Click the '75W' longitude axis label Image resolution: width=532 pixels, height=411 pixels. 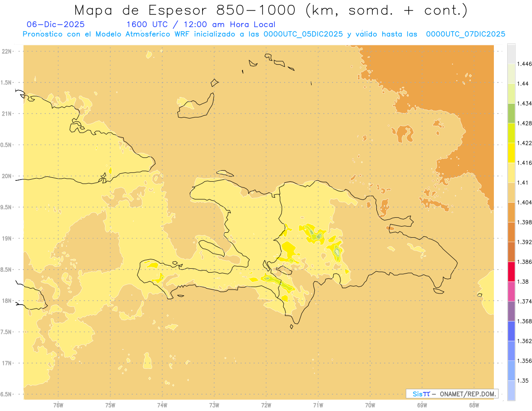point(110,405)
